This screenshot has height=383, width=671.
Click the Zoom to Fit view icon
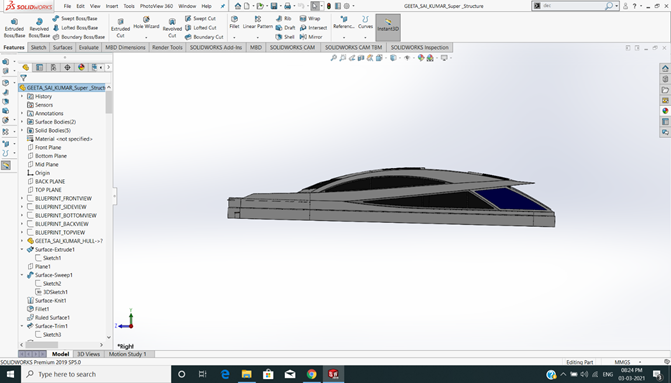click(334, 58)
